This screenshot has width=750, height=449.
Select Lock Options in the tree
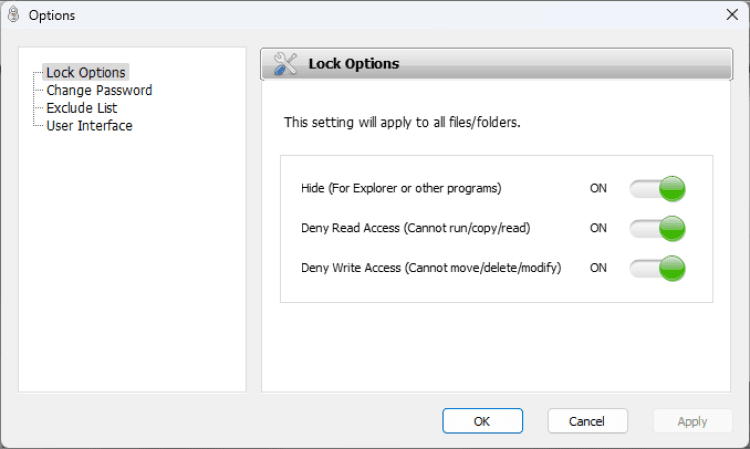click(86, 72)
